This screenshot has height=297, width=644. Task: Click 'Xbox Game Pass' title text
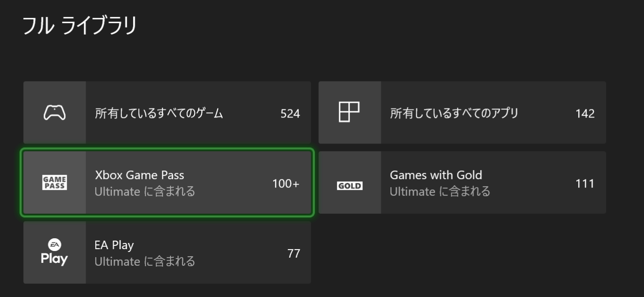(x=139, y=175)
